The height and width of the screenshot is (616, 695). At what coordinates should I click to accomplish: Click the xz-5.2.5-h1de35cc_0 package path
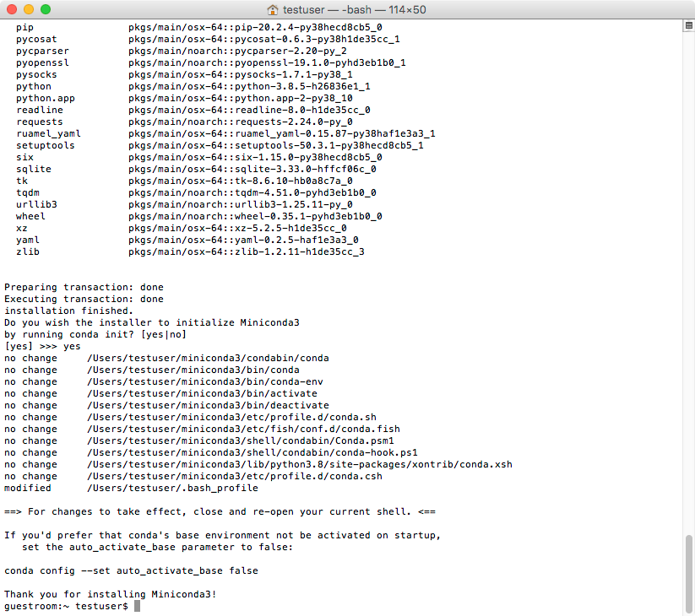click(x=237, y=228)
